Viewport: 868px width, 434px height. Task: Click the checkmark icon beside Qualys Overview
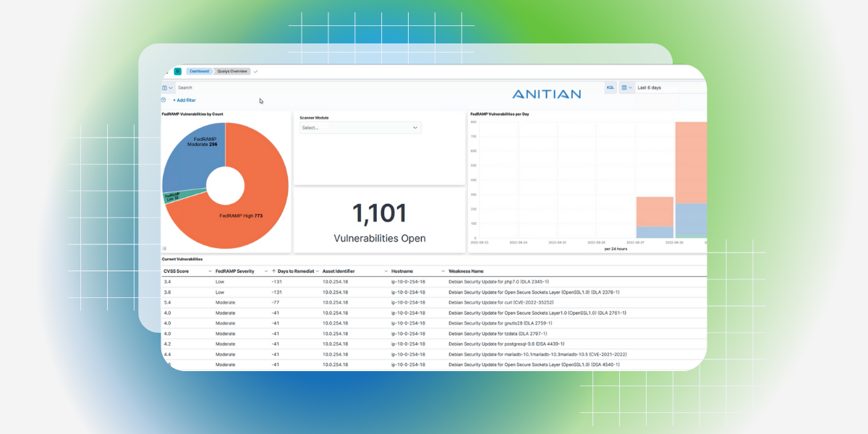coord(255,71)
